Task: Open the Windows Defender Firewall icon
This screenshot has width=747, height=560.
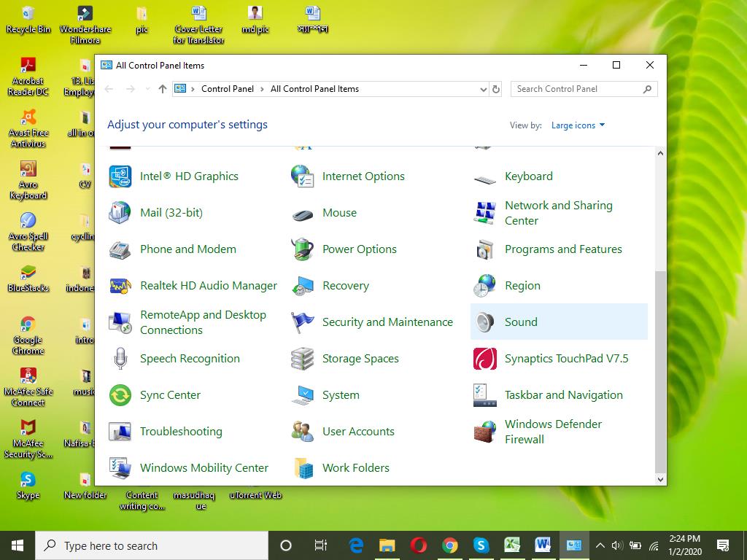Action: (484, 432)
